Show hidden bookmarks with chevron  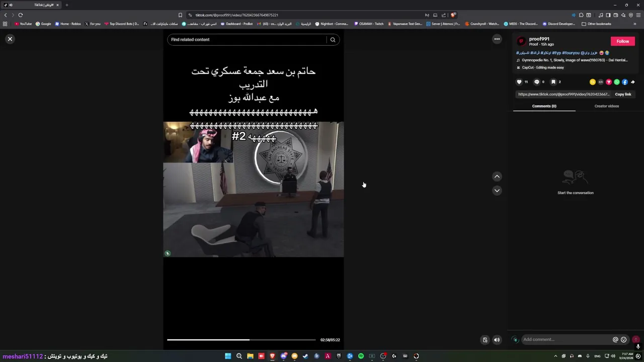pos(634,24)
